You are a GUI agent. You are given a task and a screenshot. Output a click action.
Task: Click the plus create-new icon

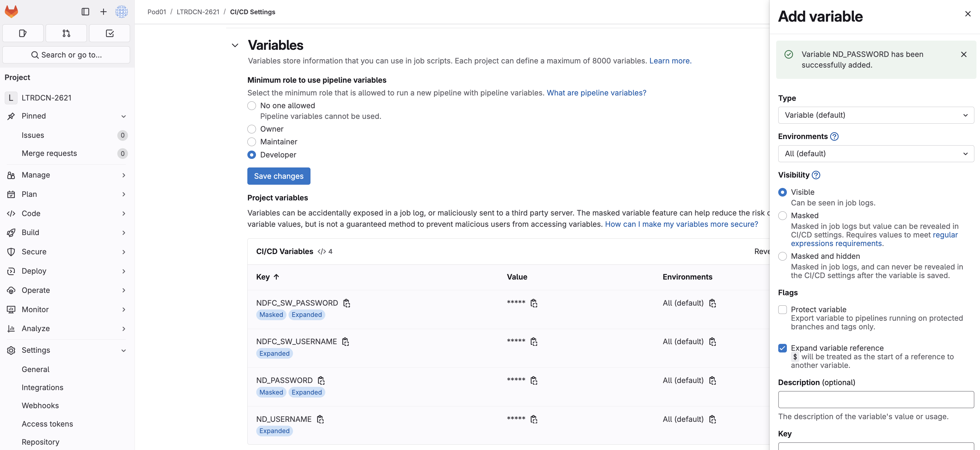[103, 12]
